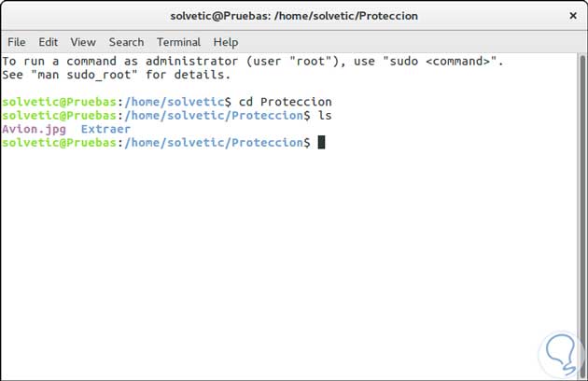The height and width of the screenshot is (381, 588).
Task: Close the terminal window
Action: click(x=570, y=16)
